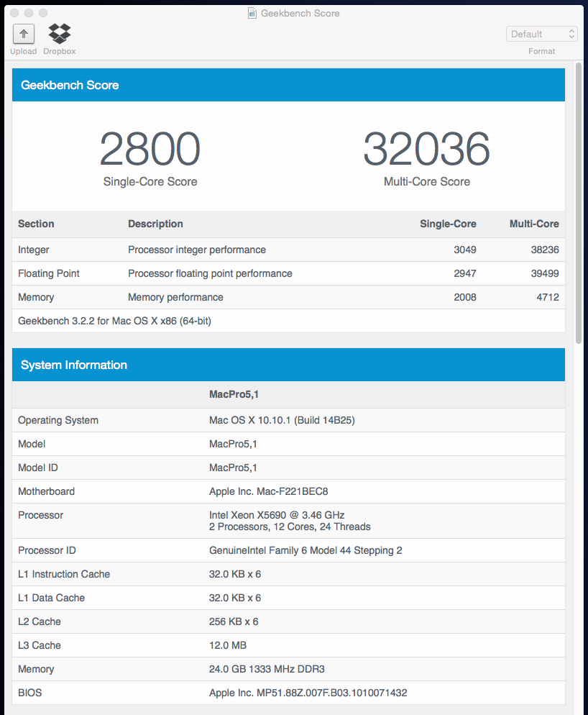Click the red close window button
588x715 pixels.
[x=14, y=13]
